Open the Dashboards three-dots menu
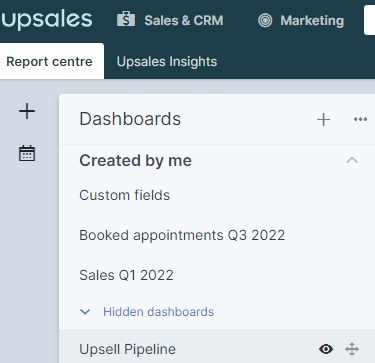This screenshot has width=375, height=363. click(360, 119)
